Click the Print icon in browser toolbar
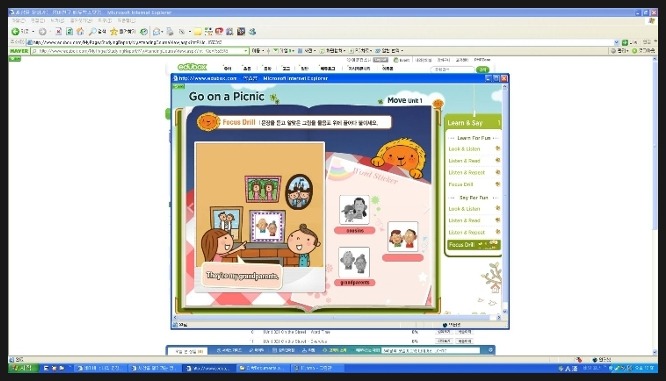Image resolution: width=666 pixels, height=381 pixels. point(170,31)
